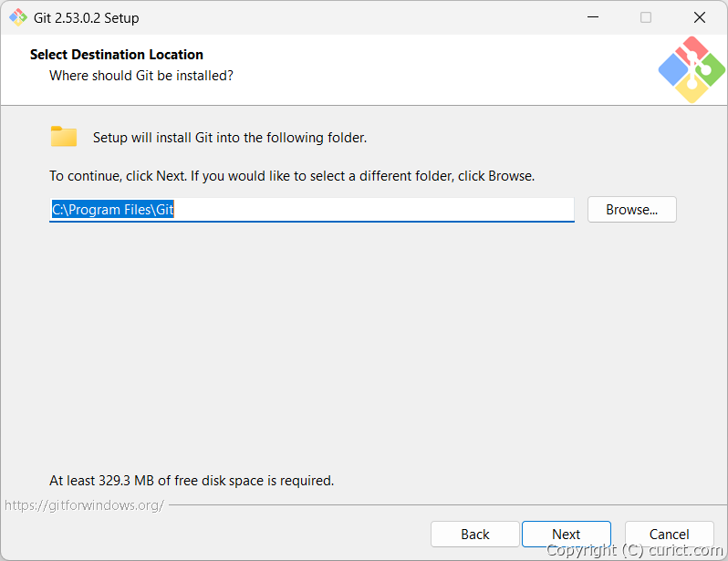The image size is (728, 561).
Task: Click the Copyright curict.com watermark
Action: pos(634,550)
